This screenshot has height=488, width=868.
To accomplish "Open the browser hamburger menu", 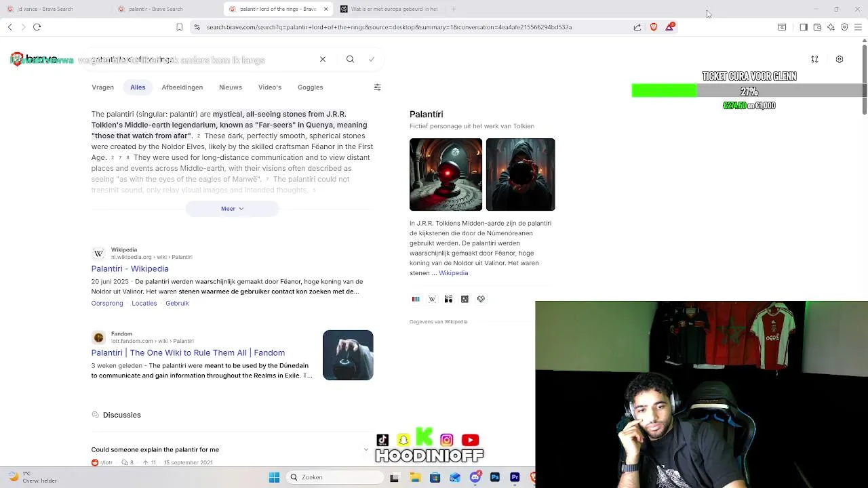I will 858,27.
